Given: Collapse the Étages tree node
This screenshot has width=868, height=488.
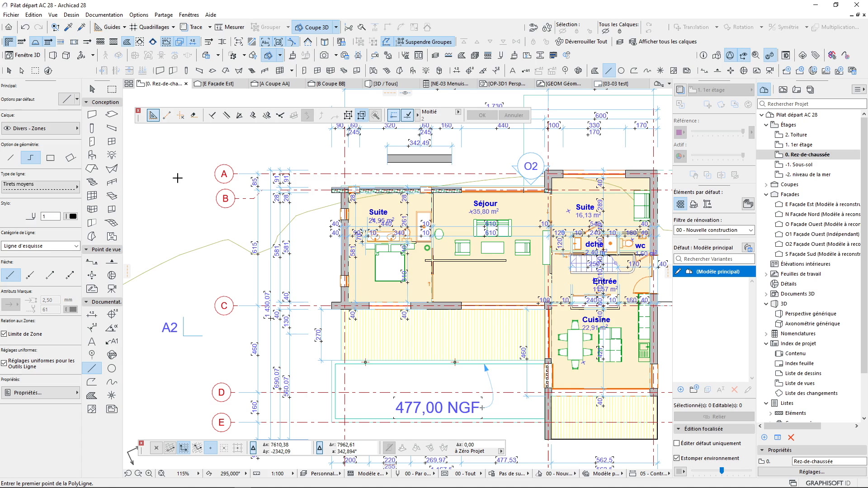Looking at the screenshot, I should pyautogui.click(x=766, y=125).
